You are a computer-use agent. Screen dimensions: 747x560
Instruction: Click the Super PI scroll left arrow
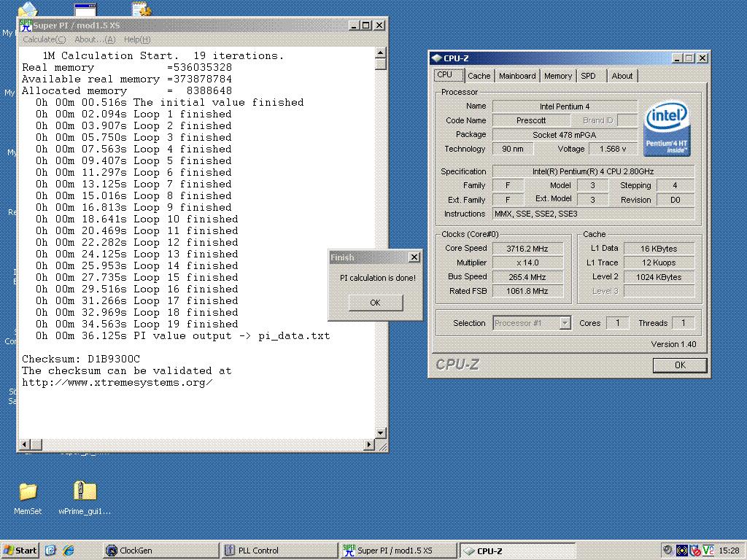(24, 444)
